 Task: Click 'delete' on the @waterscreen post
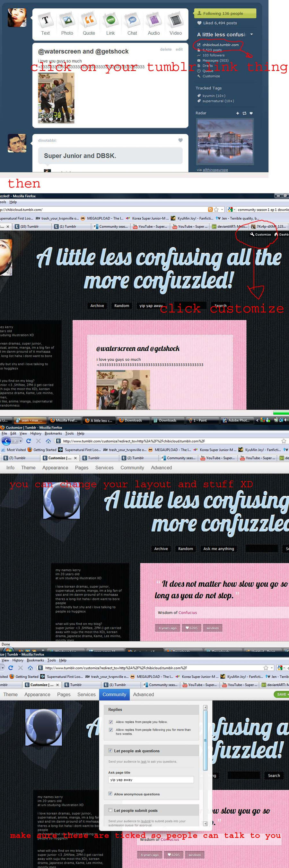pyautogui.click(x=166, y=49)
